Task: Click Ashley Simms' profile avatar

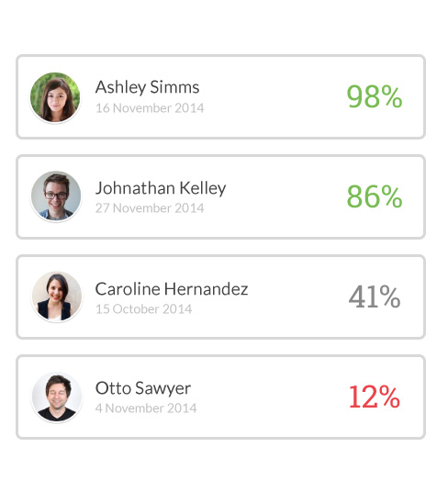Action: 55,97
